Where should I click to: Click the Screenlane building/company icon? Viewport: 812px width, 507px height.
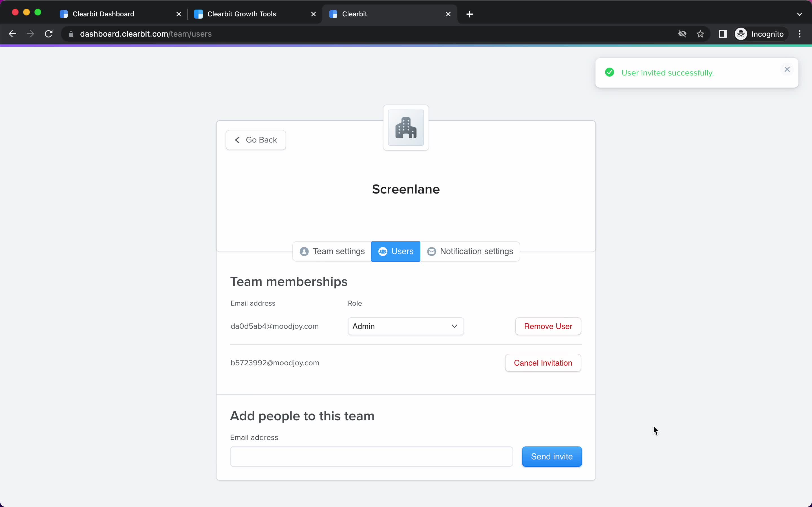coord(406,127)
